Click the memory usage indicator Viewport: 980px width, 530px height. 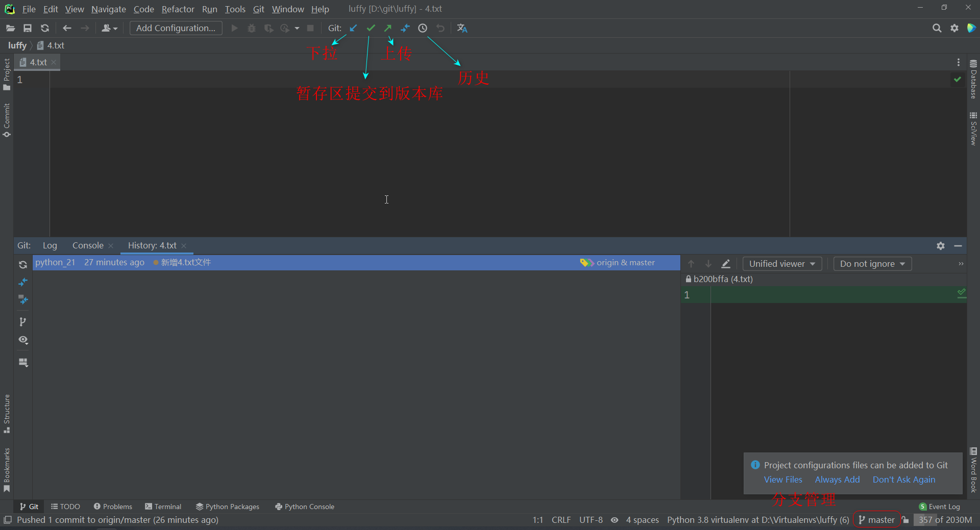coord(944,520)
